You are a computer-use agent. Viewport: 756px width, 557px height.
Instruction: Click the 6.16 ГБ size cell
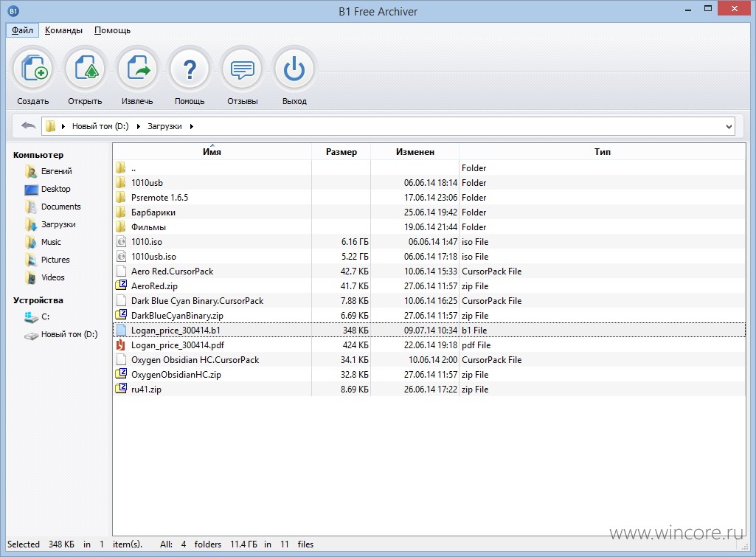pyautogui.click(x=355, y=241)
